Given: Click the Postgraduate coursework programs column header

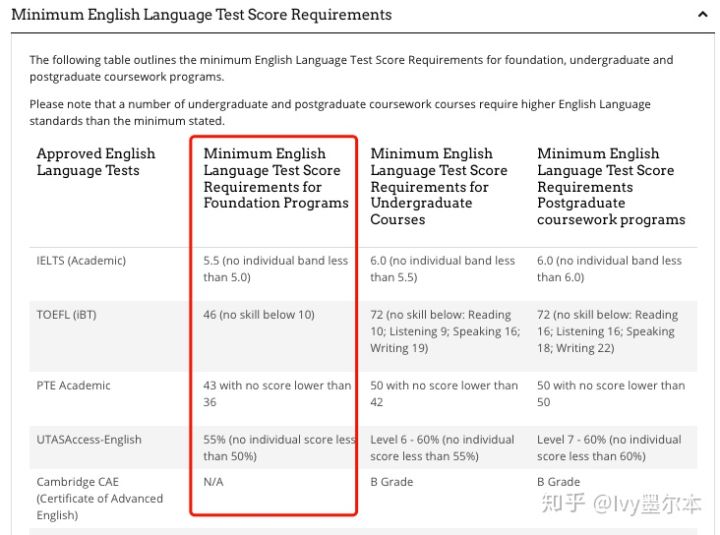Looking at the screenshot, I should (x=611, y=186).
